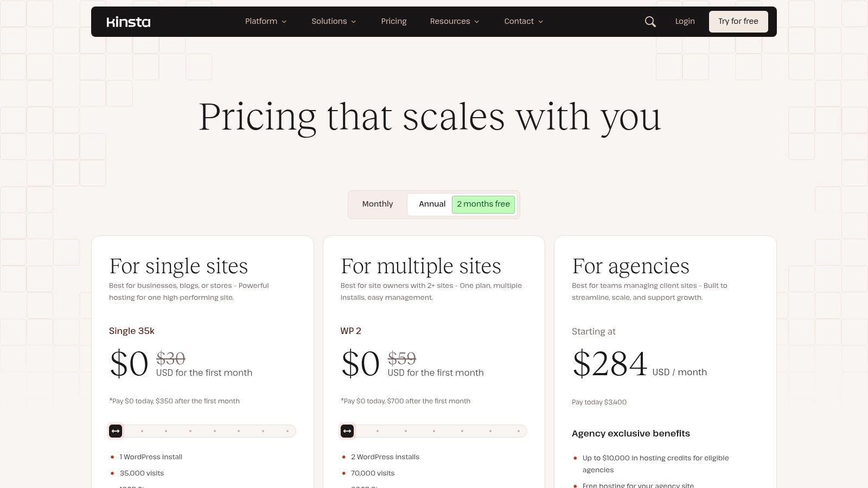Switch billing to Monthly
This screenshot has height=488, width=868.
pos(377,204)
